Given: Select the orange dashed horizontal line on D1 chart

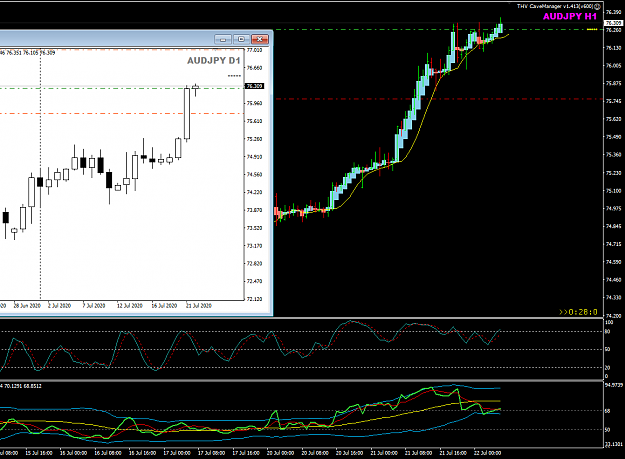Looking at the screenshot, I should click(122, 114).
